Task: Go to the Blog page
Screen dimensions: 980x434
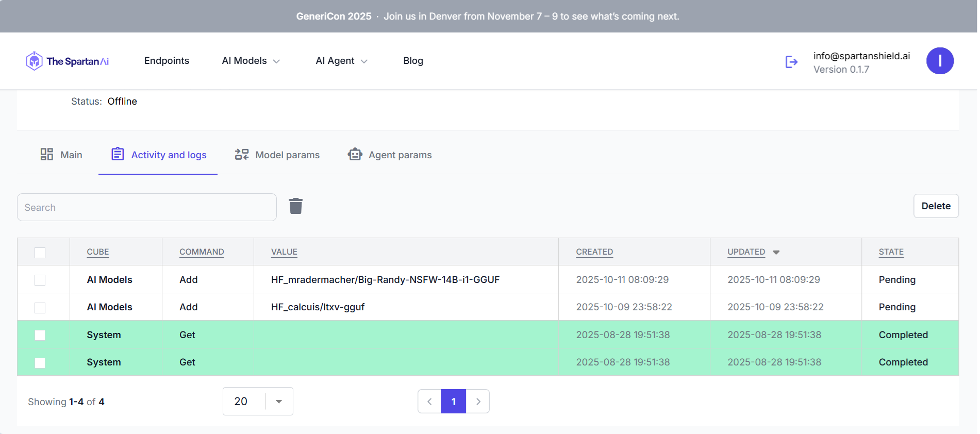Action: pos(413,61)
